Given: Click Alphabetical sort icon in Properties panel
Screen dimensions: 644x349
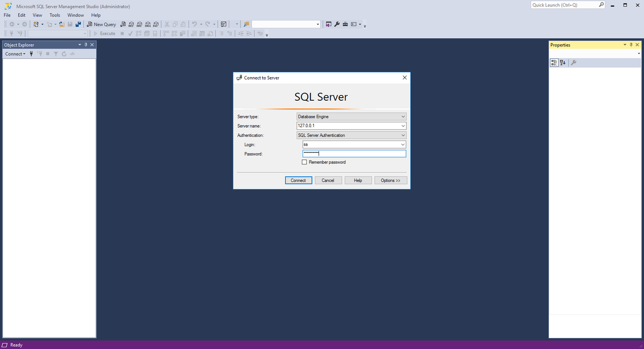Looking at the screenshot, I should pyautogui.click(x=562, y=62).
